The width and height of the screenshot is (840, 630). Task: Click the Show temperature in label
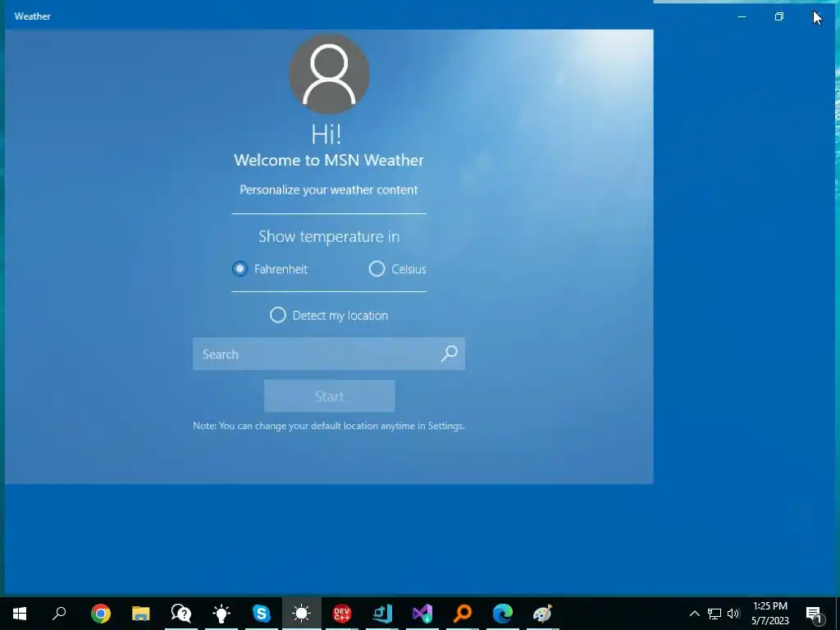click(329, 236)
